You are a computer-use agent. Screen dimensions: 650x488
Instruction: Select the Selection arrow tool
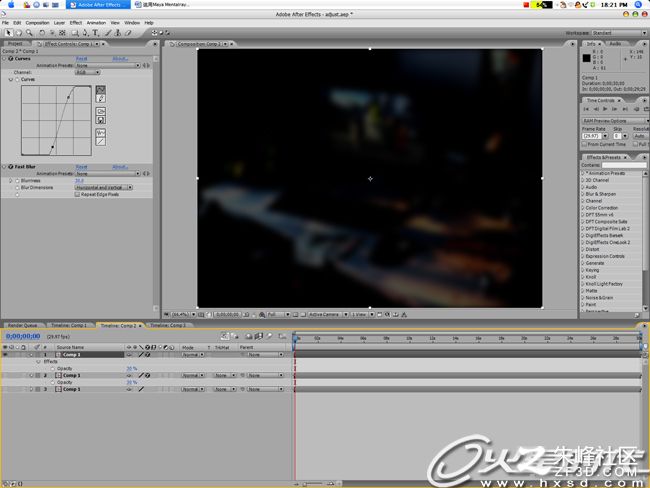pos(9,33)
